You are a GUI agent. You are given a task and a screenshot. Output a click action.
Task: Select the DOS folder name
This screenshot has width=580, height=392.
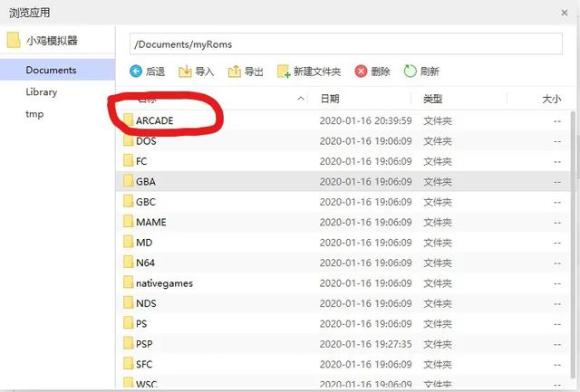[x=146, y=141]
